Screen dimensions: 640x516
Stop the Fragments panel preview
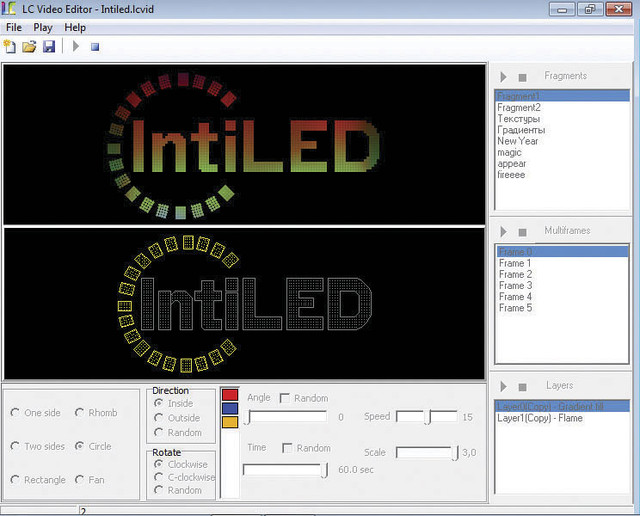522,77
